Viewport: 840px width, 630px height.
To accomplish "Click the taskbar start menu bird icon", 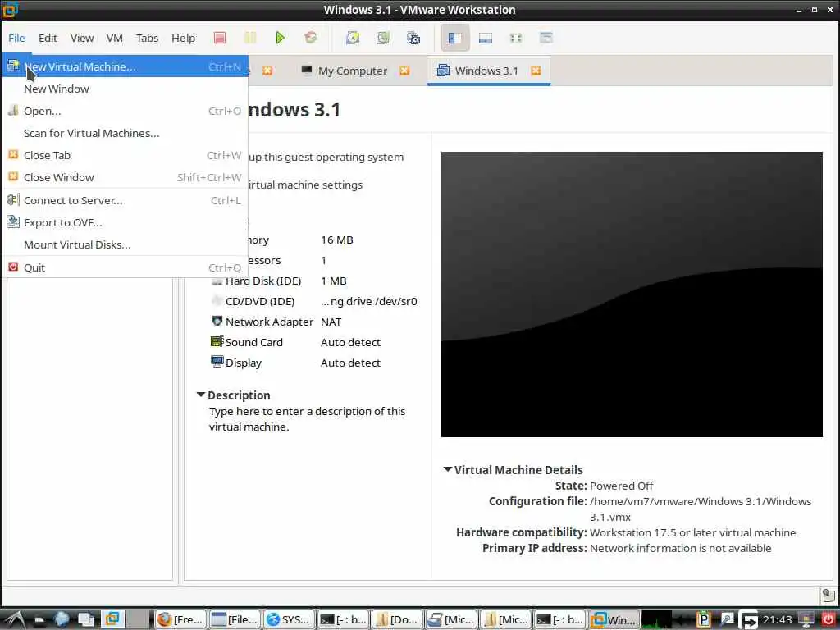I will (14, 620).
